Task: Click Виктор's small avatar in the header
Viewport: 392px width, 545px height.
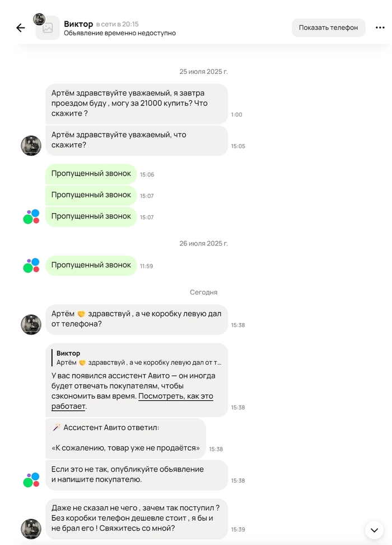Action: coord(39,19)
